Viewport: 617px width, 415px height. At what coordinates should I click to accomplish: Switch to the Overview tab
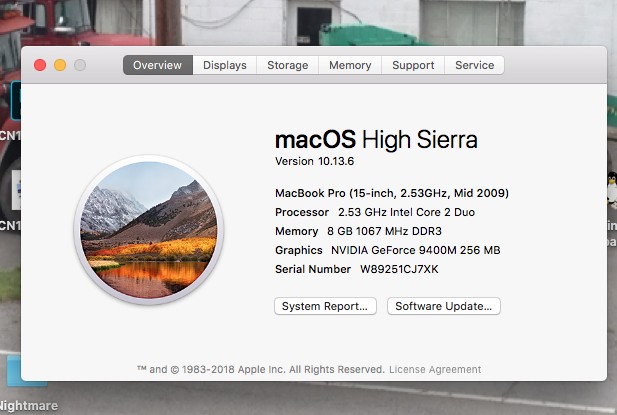pyautogui.click(x=158, y=65)
